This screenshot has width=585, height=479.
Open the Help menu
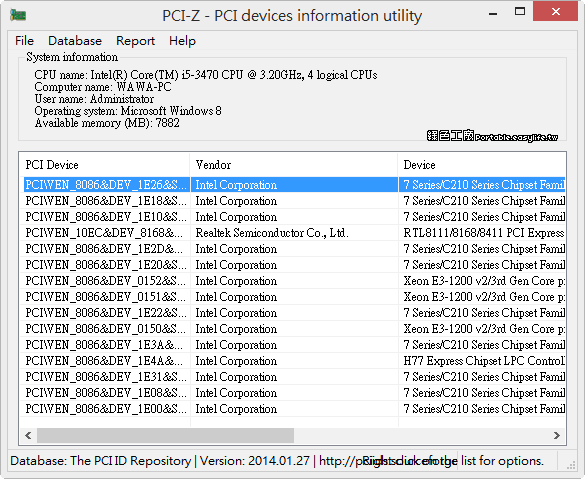[x=182, y=41]
